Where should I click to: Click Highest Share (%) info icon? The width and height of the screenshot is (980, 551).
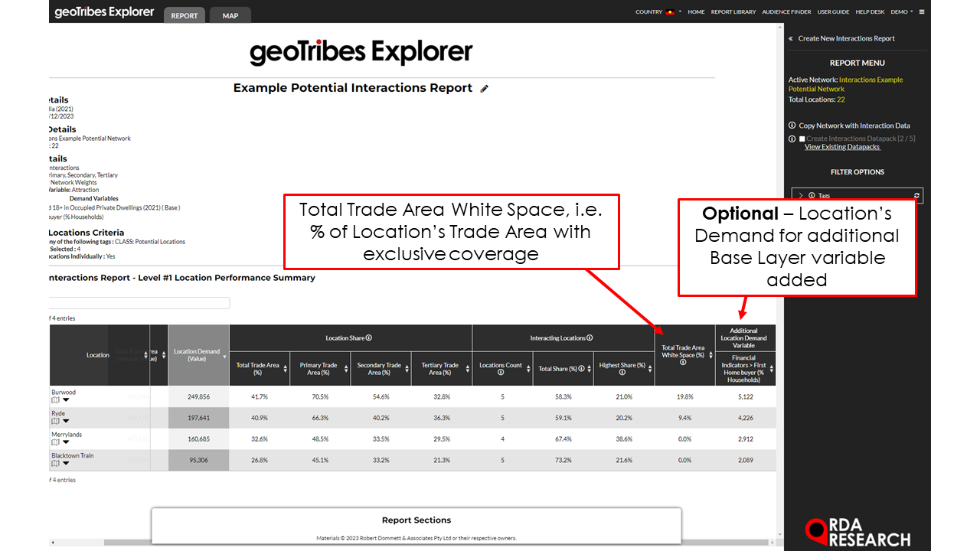[622, 373]
